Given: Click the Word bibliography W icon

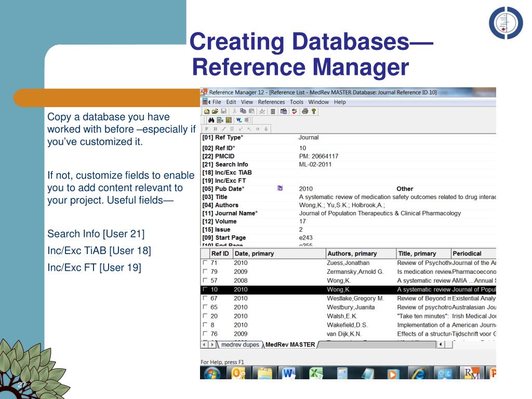Looking at the screenshot, I should pyautogui.click(x=239, y=120).
